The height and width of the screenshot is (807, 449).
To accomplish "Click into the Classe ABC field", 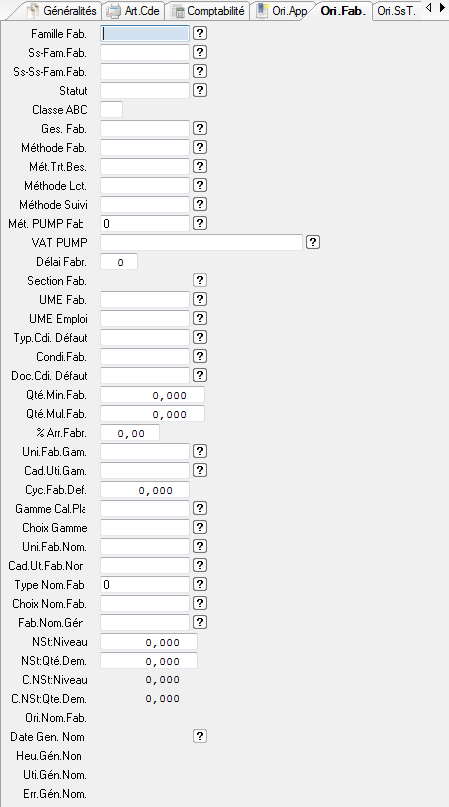I will pyautogui.click(x=111, y=110).
